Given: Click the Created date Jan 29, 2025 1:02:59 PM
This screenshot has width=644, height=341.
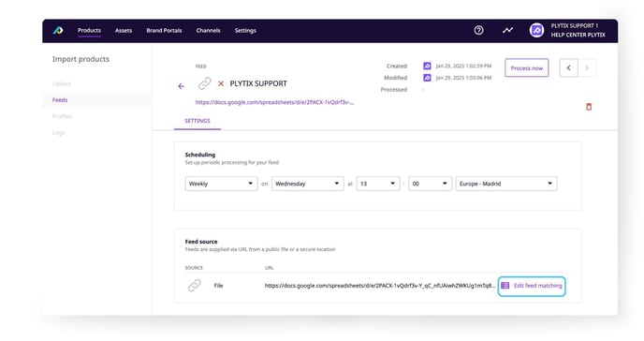Looking at the screenshot, I should pyautogui.click(x=463, y=66).
